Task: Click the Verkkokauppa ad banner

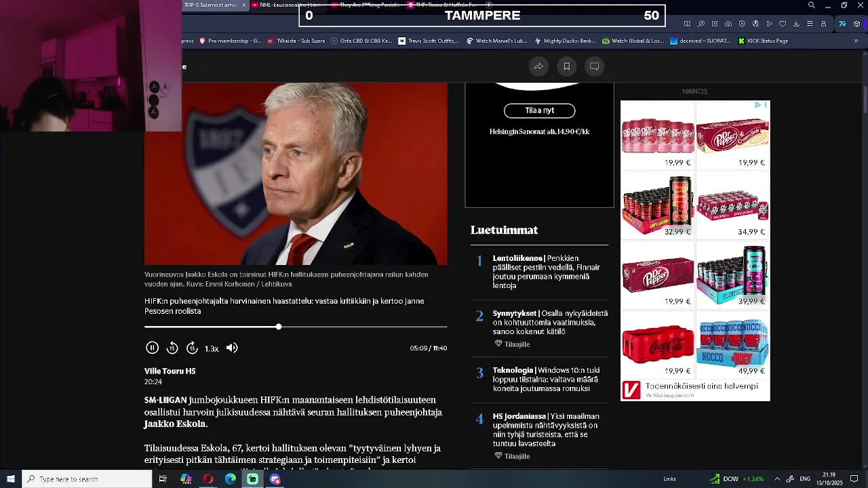Action: 695,390
